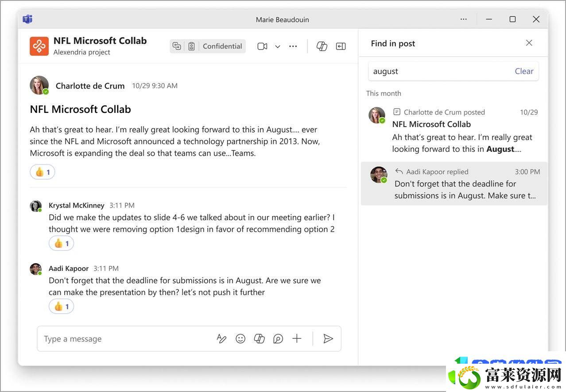566x392 pixels.
Task: Click Aadi Kapoor's avatar in thread
Action: 36,269
